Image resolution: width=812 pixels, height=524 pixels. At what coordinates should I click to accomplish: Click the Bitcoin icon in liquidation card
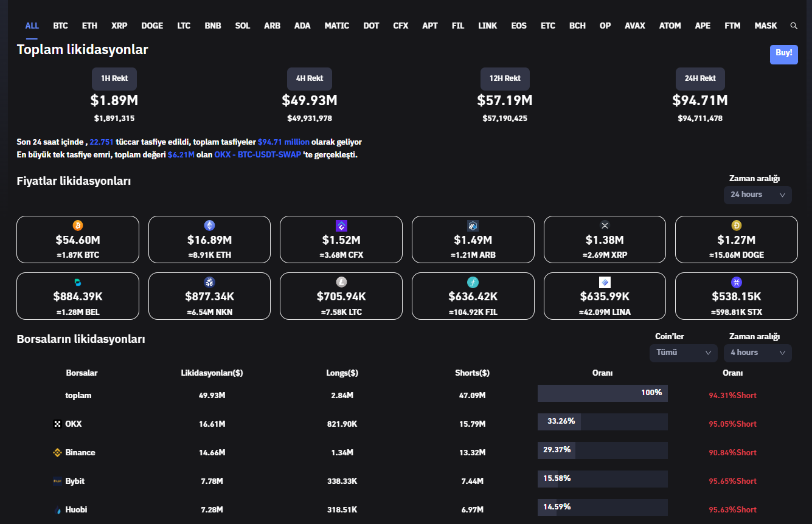pos(77,226)
